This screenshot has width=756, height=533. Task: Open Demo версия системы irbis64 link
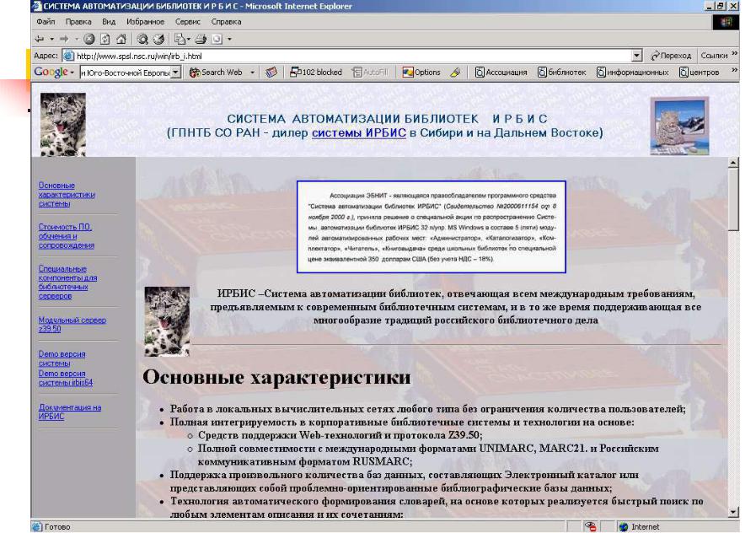(66, 378)
